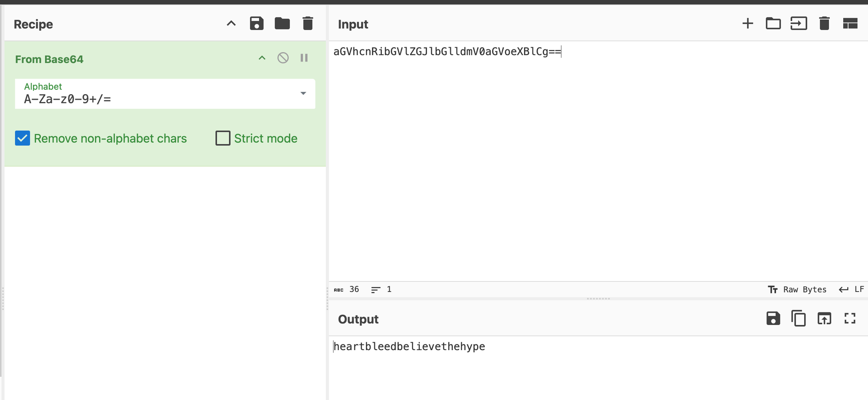Replace input with output
Image resolution: width=868 pixels, height=400 pixels.
click(824, 318)
